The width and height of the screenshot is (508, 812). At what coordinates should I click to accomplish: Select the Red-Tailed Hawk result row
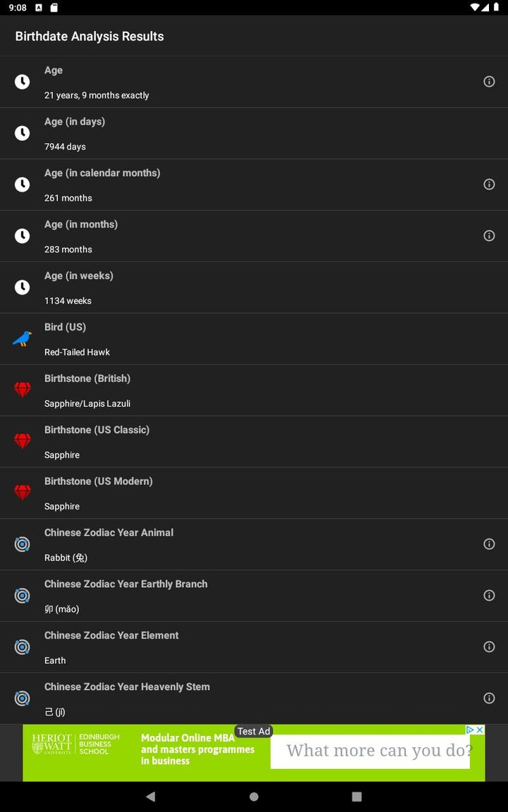[x=254, y=338]
